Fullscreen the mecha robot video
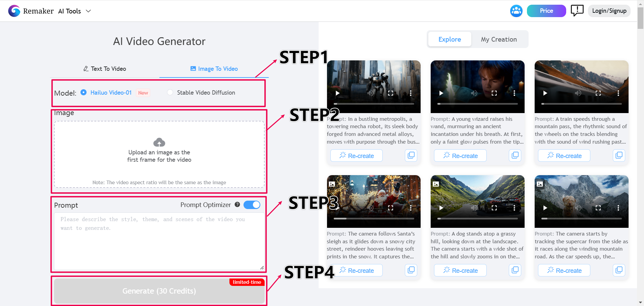This screenshot has height=306, width=644. (x=390, y=93)
